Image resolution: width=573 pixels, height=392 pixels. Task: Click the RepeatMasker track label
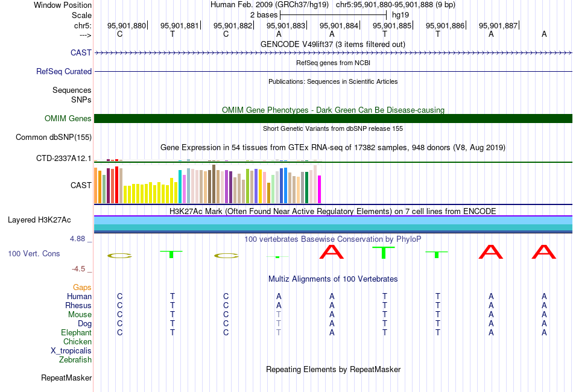tap(66, 378)
